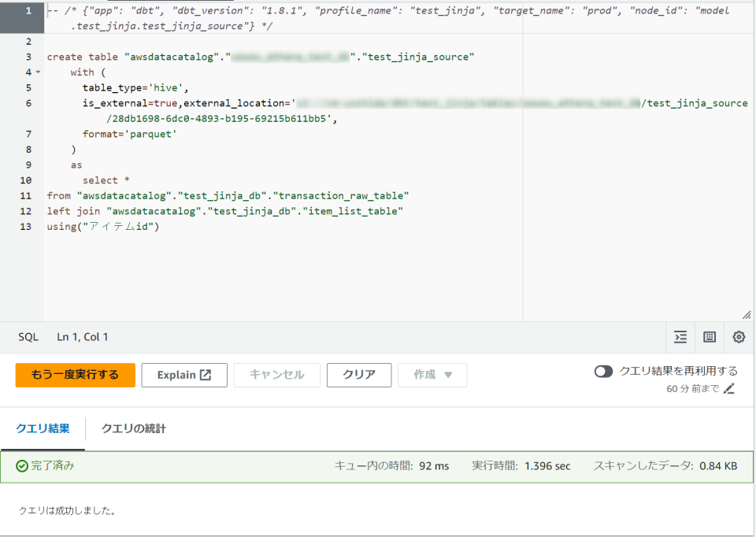The width and height of the screenshot is (756, 537).
Task: Click the create table statement line
Action: tap(261, 57)
